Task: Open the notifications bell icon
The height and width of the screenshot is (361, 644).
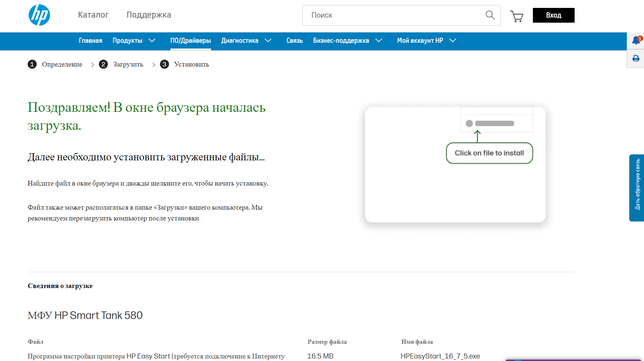Action: pyautogui.click(x=636, y=40)
